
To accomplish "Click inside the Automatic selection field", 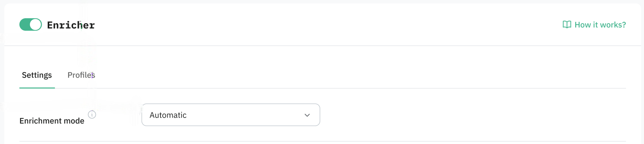I will 231,115.
